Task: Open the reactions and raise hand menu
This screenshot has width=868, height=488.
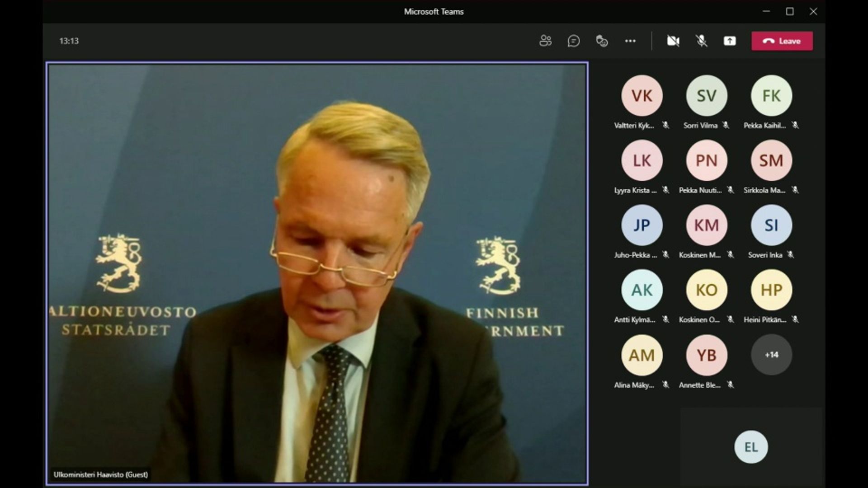Action: pos(602,41)
